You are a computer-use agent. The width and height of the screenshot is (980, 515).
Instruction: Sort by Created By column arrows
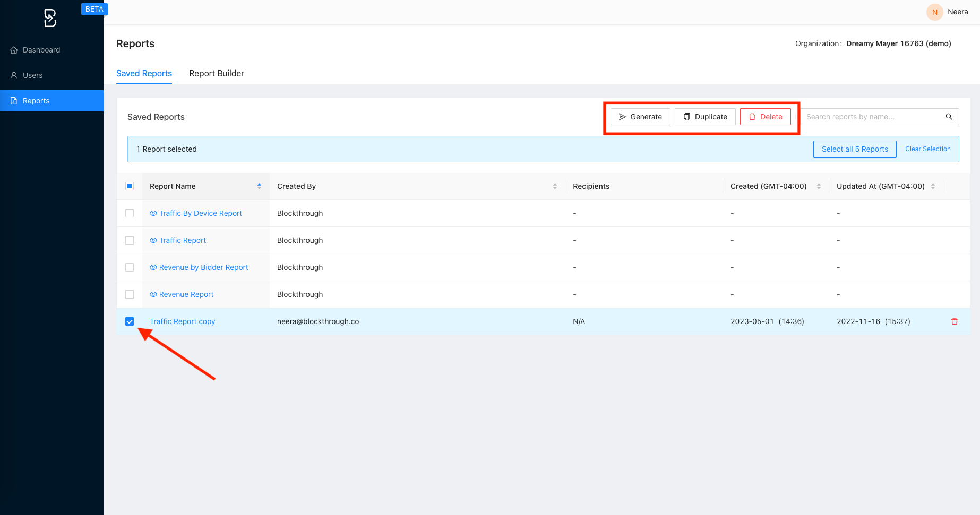[555, 186]
